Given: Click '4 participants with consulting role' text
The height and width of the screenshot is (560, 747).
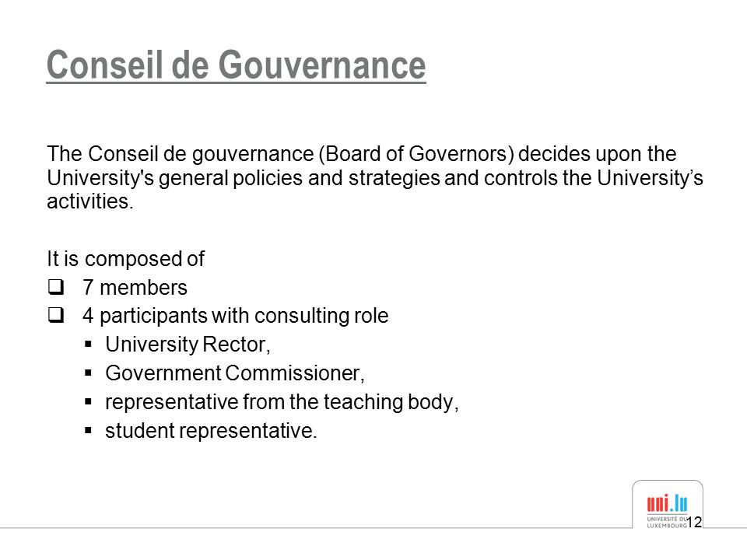Looking at the screenshot, I should (x=235, y=316).
